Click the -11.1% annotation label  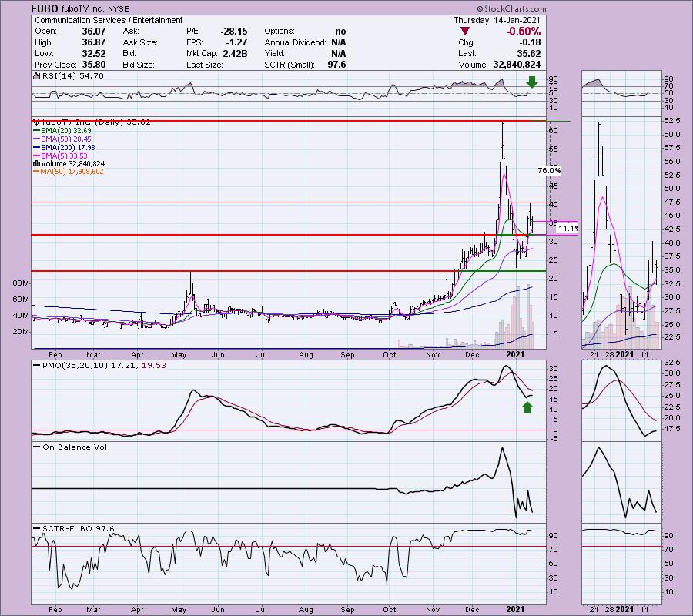567,229
